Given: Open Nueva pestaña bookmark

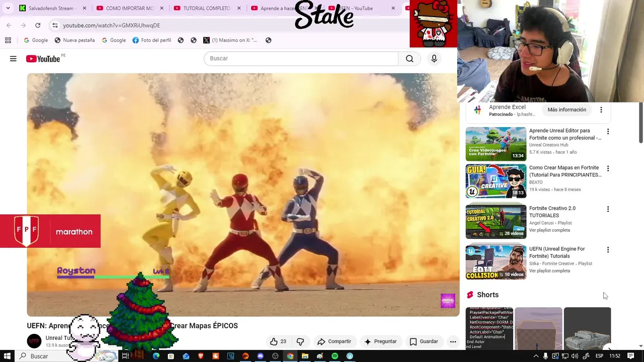Looking at the screenshot, I should point(74,40).
